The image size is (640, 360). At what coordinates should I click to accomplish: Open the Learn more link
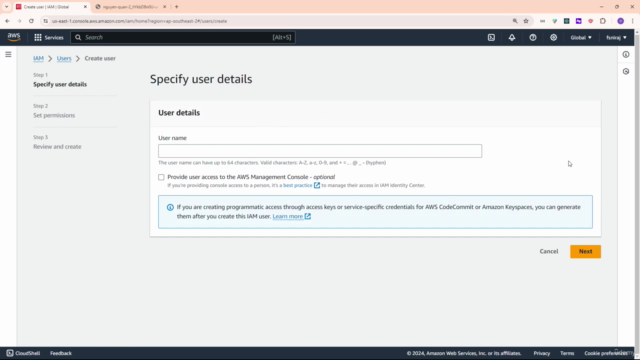pos(288,216)
